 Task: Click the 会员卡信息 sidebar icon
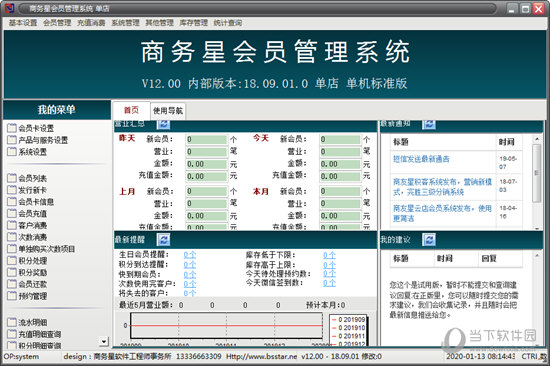(x=12, y=201)
